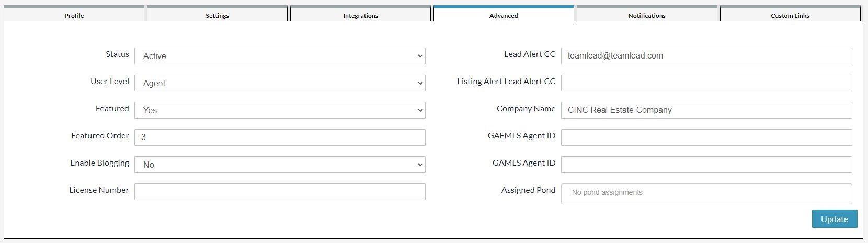Click the License Number label
The width and height of the screenshot is (868, 243).
click(x=99, y=190)
